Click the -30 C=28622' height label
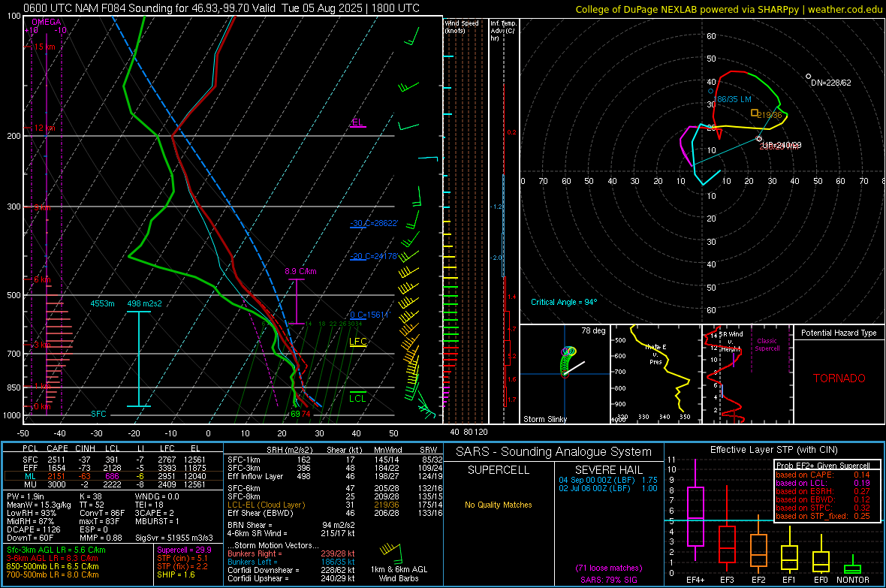Screen dimensions: 886x588 click(373, 223)
